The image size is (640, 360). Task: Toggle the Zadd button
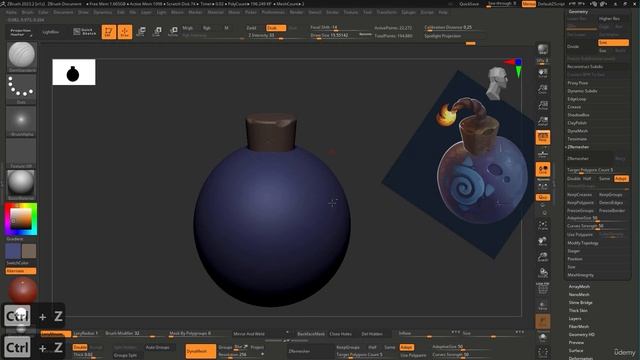click(251, 28)
